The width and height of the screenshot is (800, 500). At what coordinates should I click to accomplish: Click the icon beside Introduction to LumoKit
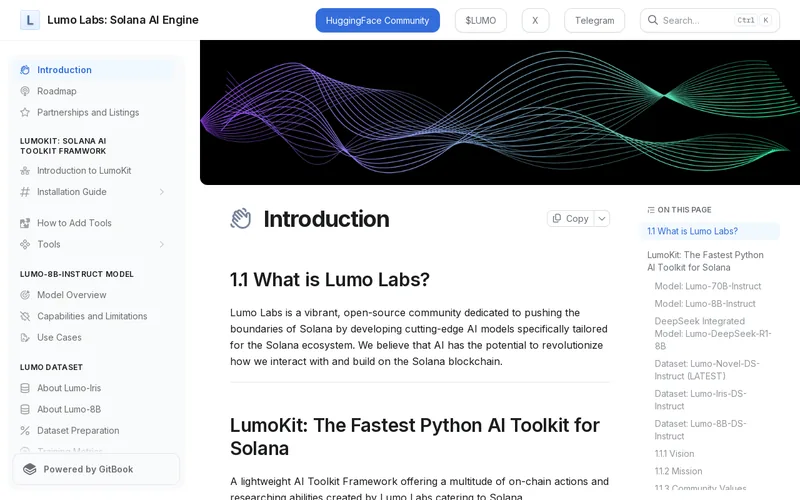24,170
